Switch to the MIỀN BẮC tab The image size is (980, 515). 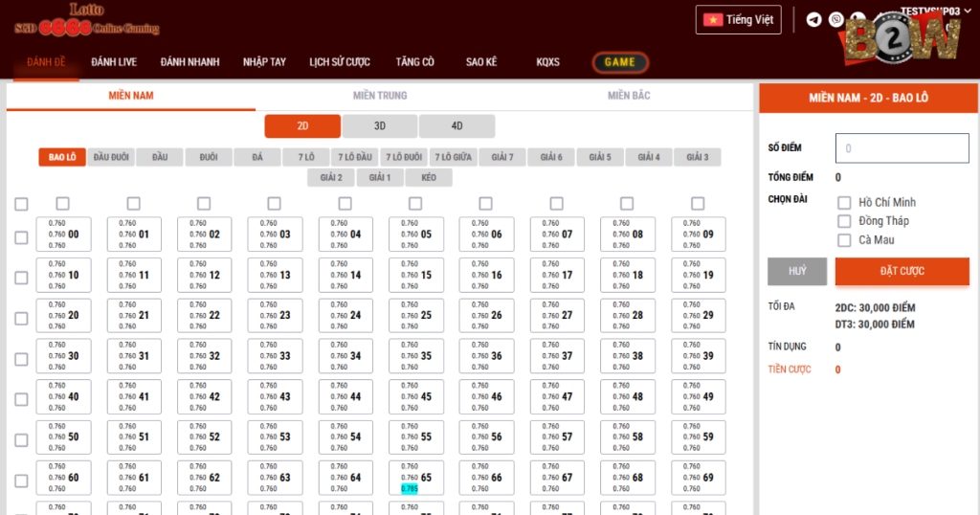(x=629, y=96)
